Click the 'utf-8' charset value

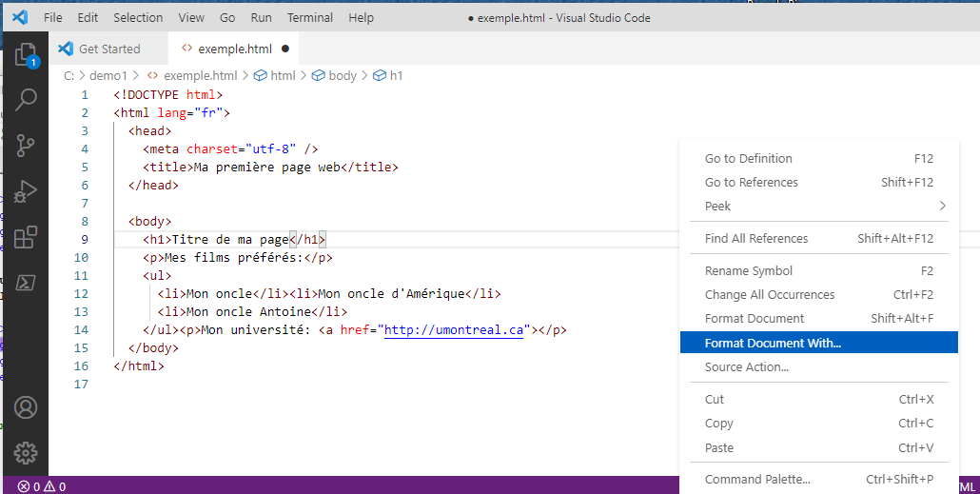tap(270, 148)
